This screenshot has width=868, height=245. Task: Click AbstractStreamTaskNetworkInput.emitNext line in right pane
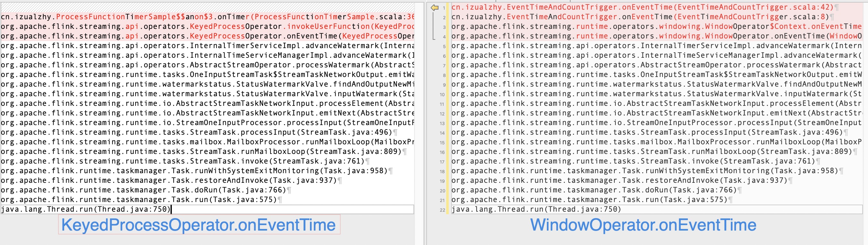pyautogui.click(x=657, y=113)
